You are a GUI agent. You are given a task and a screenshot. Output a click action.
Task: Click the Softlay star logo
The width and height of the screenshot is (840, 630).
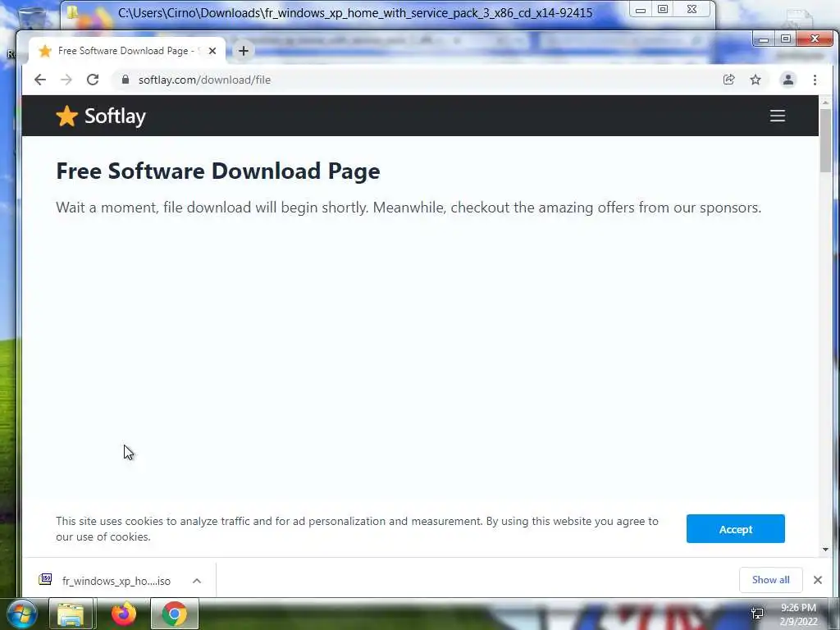[x=67, y=116]
